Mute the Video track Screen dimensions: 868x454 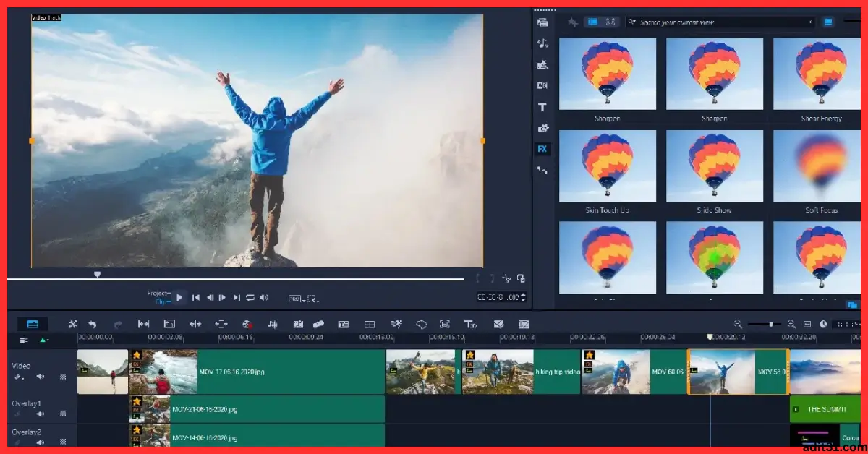(41, 377)
